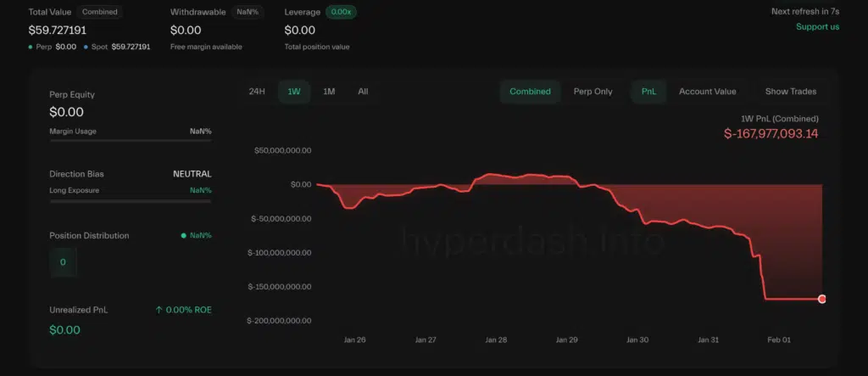Image resolution: width=868 pixels, height=376 pixels.
Task: Select the PnL chart mode
Action: pos(648,92)
